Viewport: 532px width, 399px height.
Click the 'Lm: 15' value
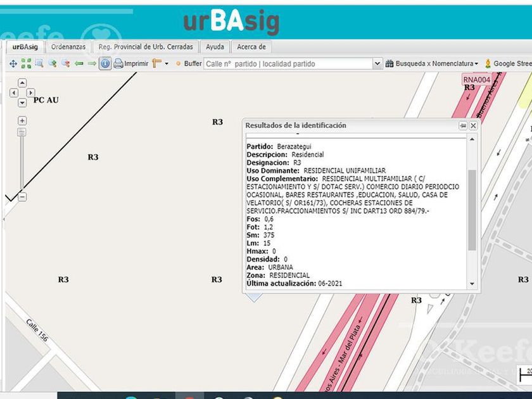258,243
